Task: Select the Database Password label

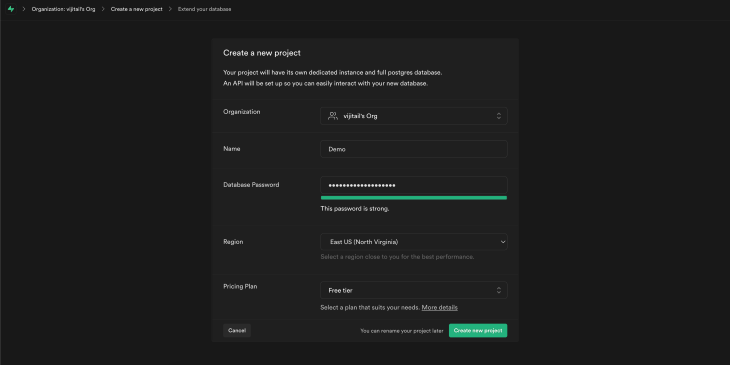Action: point(251,184)
